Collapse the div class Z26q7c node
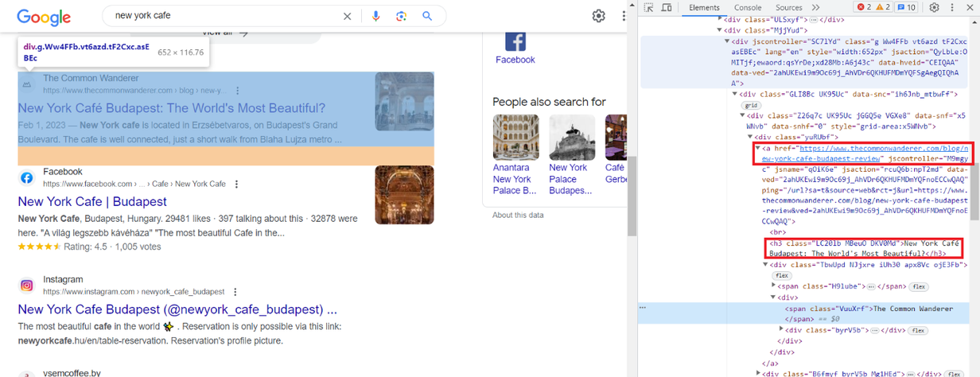 point(741,115)
